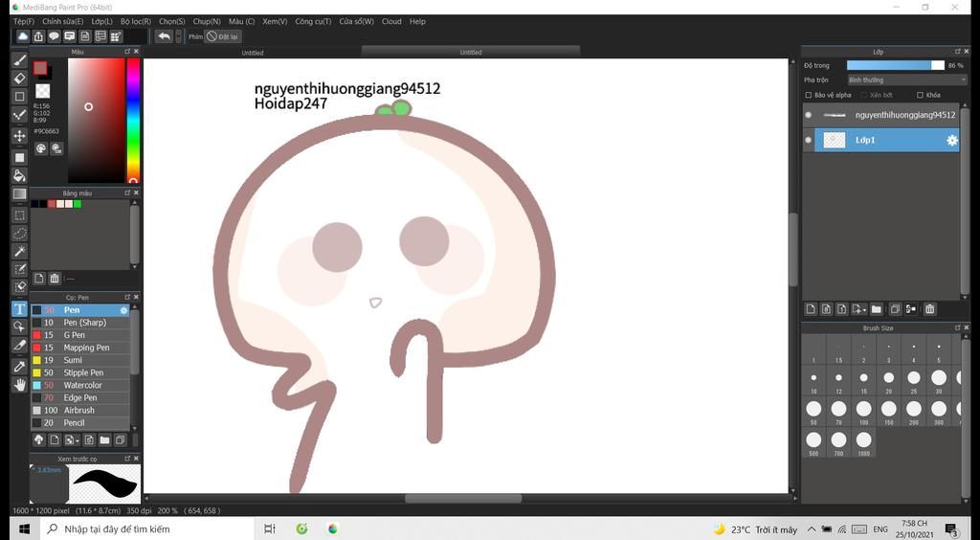Click the Undo arrow button
980x540 pixels.
(164, 36)
